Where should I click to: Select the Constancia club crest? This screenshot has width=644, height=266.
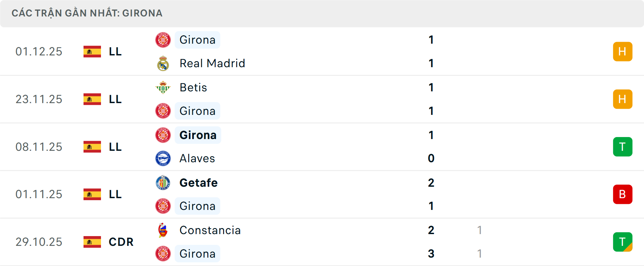click(163, 230)
